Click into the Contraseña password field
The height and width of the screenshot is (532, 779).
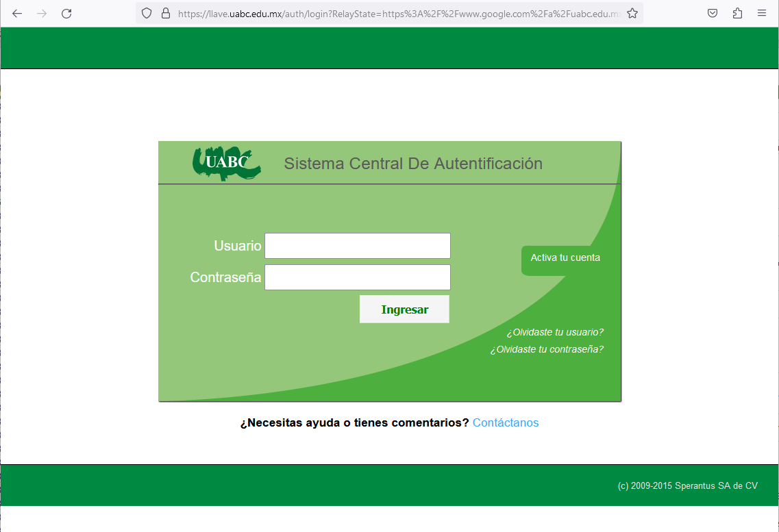point(357,277)
